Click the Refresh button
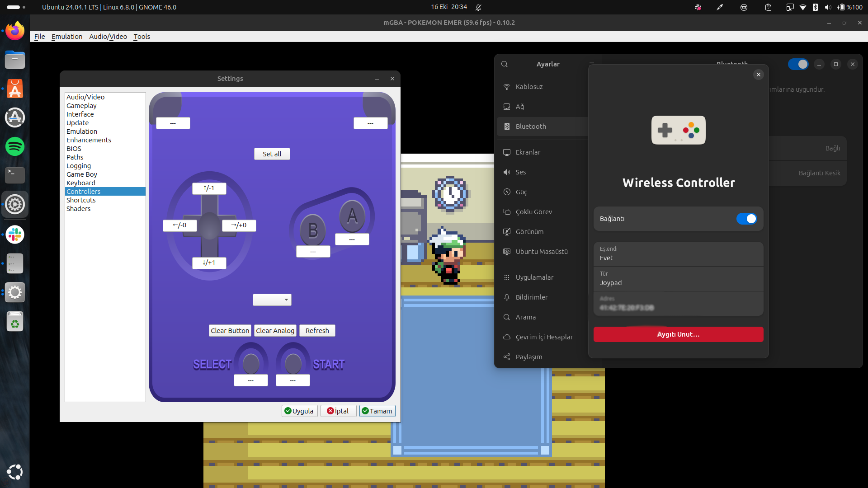Screen dimensions: 868x488 coord(317,331)
